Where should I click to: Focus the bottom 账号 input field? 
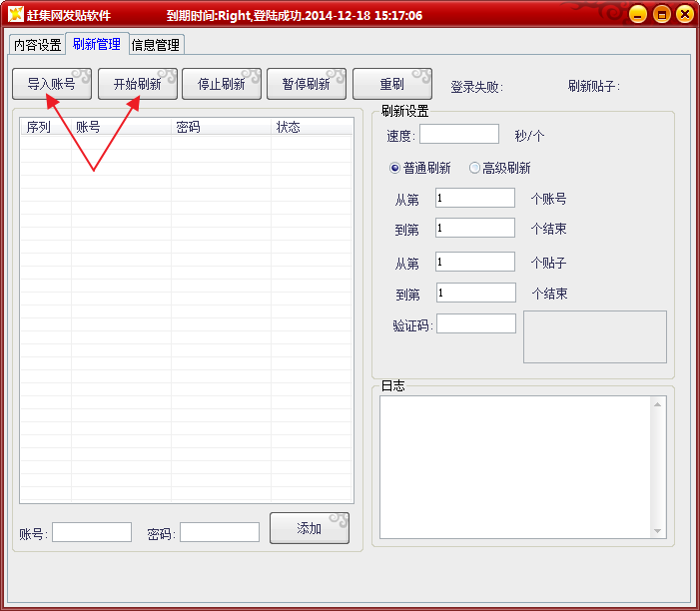coord(92,532)
